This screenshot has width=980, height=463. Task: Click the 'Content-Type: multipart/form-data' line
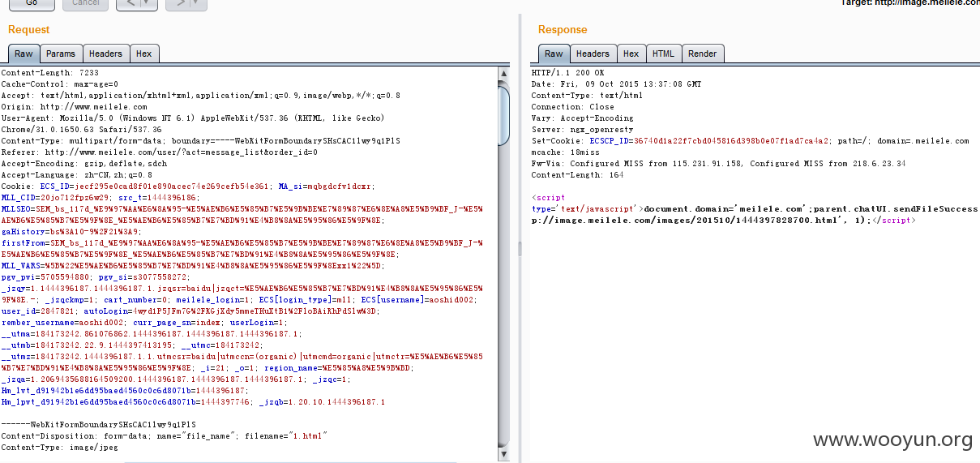[200, 141]
